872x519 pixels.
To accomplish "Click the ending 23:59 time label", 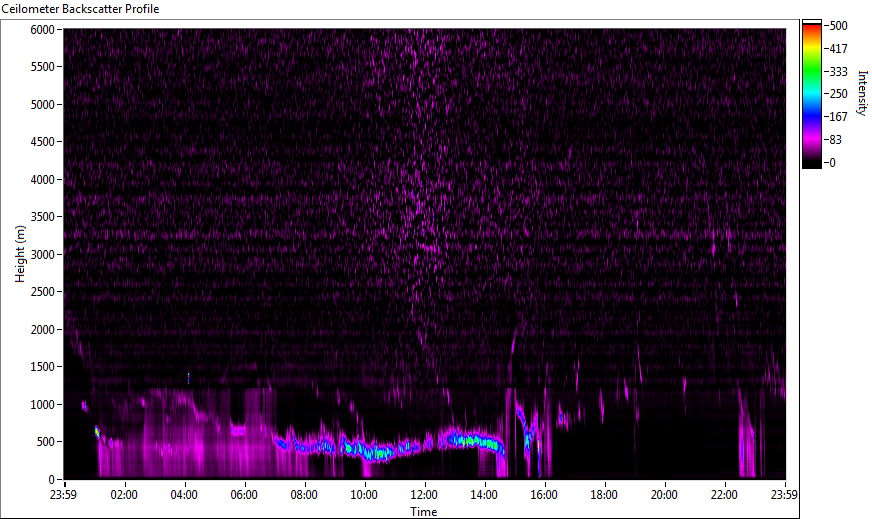I will (x=784, y=495).
